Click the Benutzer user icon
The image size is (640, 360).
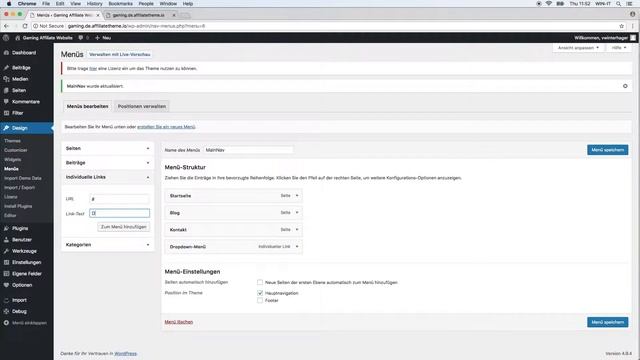pyautogui.click(x=6, y=240)
